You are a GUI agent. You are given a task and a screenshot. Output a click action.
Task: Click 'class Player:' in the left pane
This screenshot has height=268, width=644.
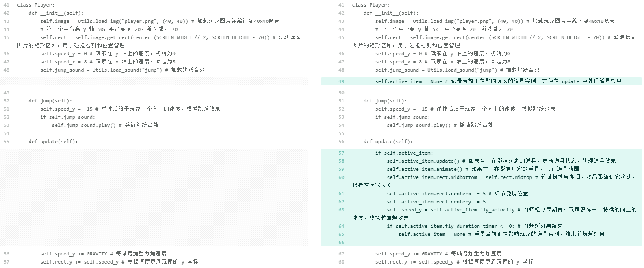click(35, 5)
